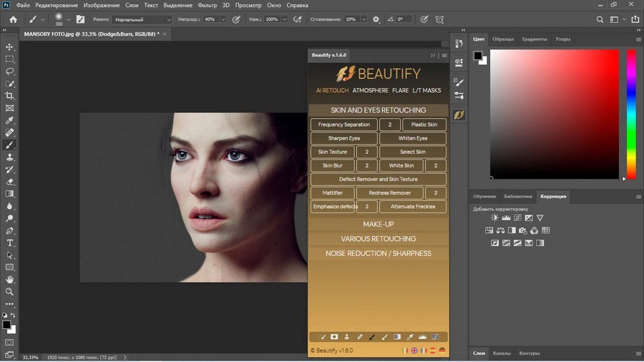The image size is (644, 362).
Task: Open the Режим blending mode dropdown
Action: (142, 19)
